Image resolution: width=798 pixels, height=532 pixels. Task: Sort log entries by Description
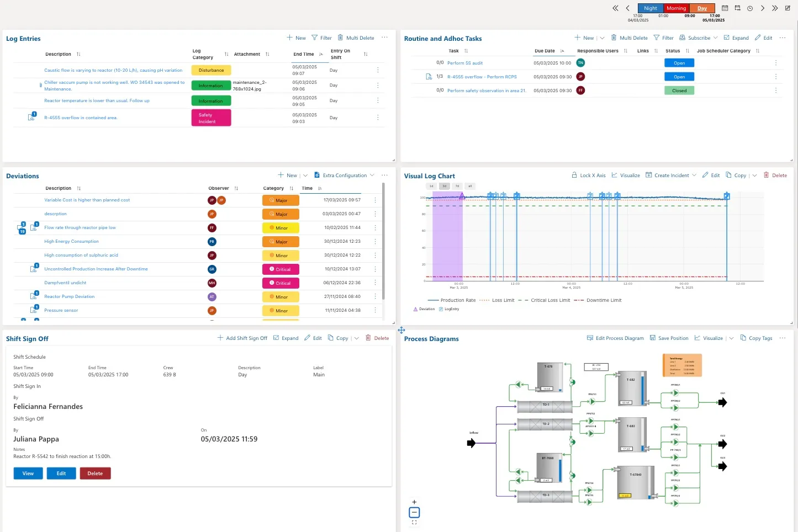coord(78,54)
